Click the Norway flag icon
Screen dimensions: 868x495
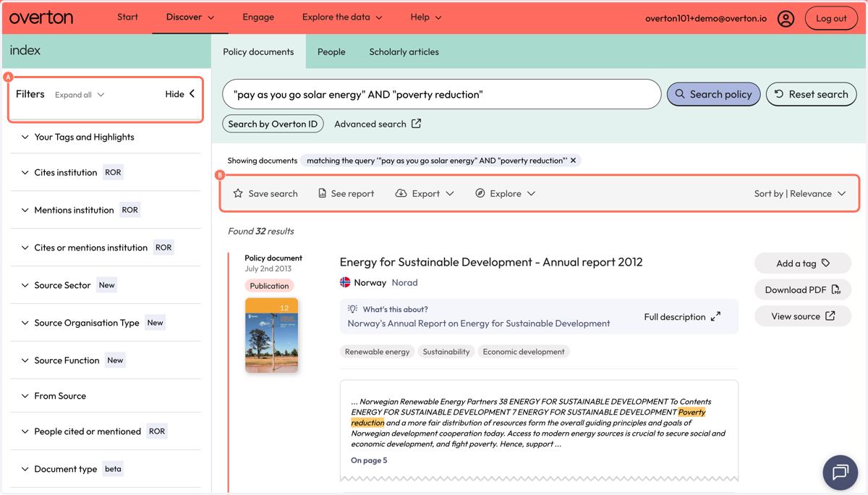click(345, 282)
